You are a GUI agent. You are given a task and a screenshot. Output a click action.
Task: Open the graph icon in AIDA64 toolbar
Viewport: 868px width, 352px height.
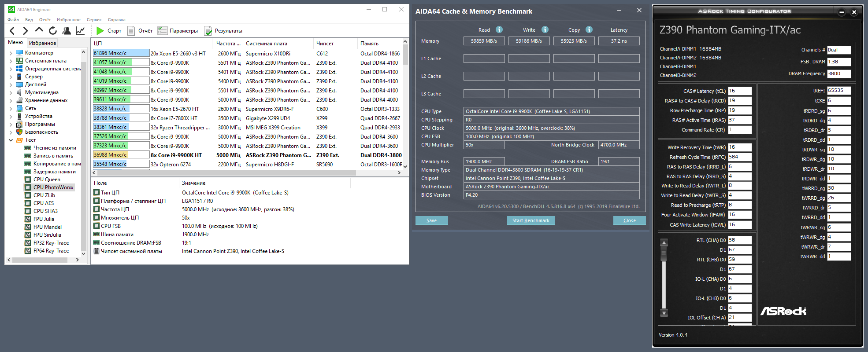tap(80, 31)
